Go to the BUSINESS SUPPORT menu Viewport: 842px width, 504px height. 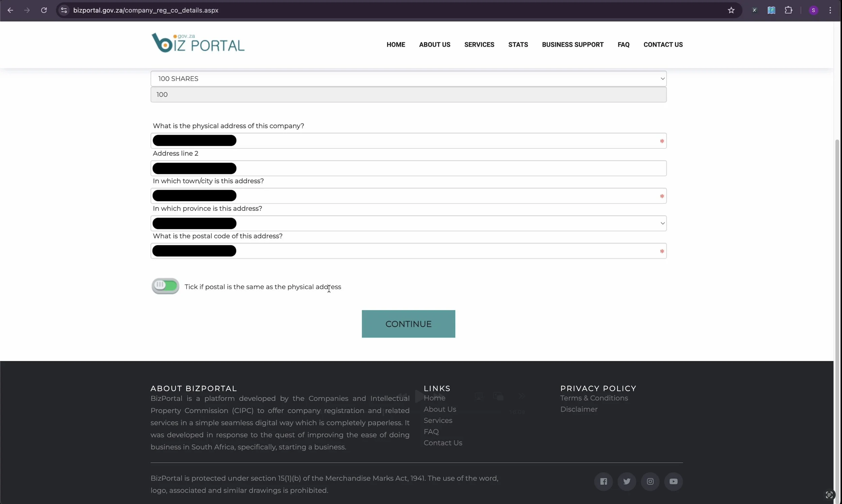pyautogui.click(x=573, y=44)
